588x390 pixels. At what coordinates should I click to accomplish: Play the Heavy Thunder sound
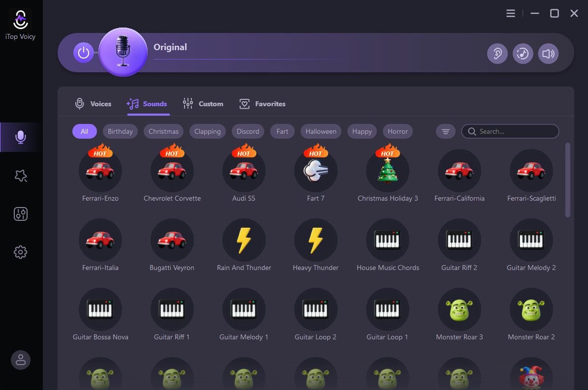coord(315,240)
